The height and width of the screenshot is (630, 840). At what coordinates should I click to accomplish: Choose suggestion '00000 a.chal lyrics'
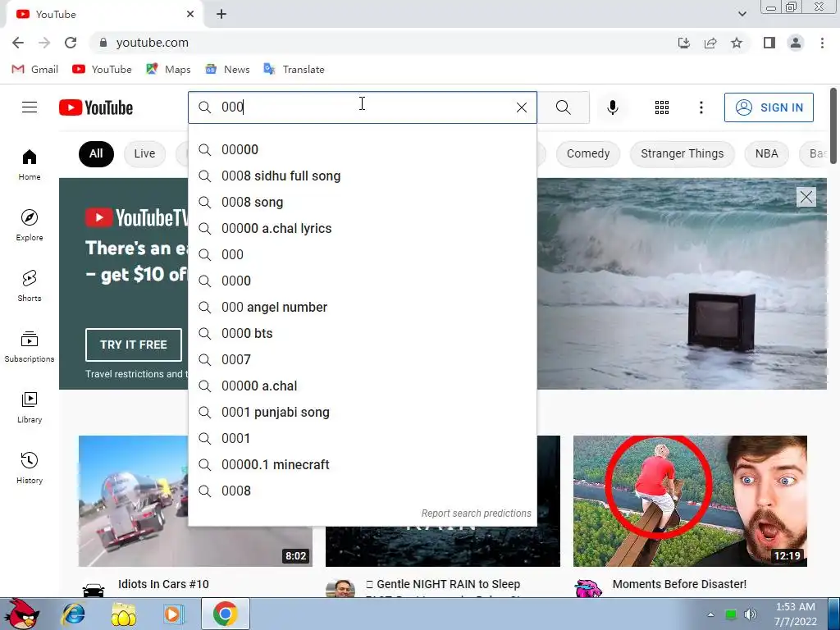[x=363, y=228]
